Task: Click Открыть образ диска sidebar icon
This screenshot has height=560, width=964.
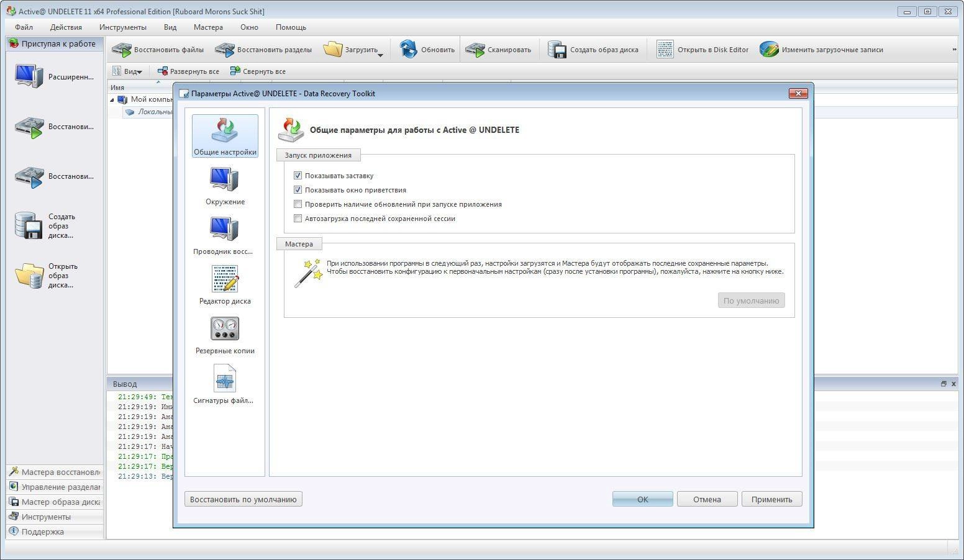Action: pyautogui.click(x=29, y=276)
